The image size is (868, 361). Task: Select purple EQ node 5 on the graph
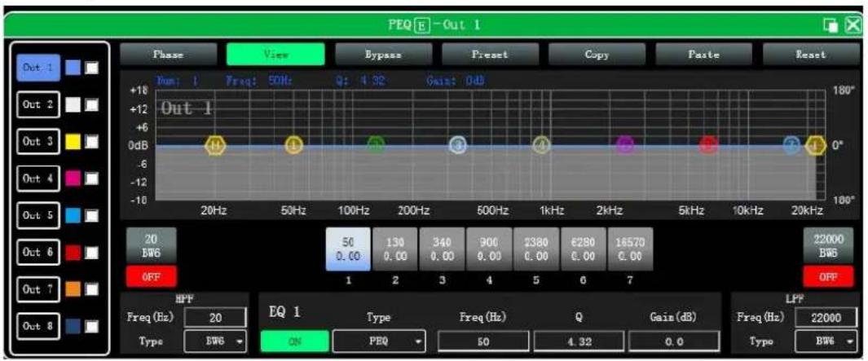click(x=625, y=146)
